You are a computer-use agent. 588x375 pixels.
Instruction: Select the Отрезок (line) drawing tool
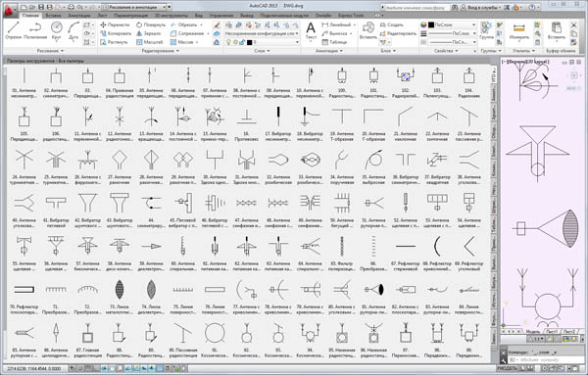click(x=13, y=30)
